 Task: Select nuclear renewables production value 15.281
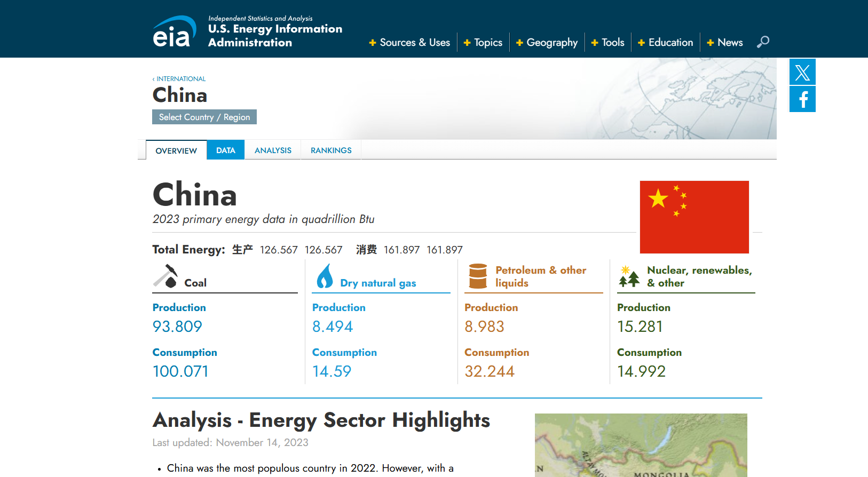pyautogui.click(x=640, y=327)
